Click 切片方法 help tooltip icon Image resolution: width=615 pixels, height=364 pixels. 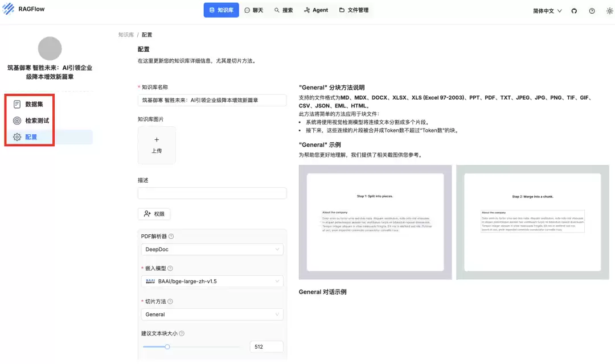click(170, 301)
